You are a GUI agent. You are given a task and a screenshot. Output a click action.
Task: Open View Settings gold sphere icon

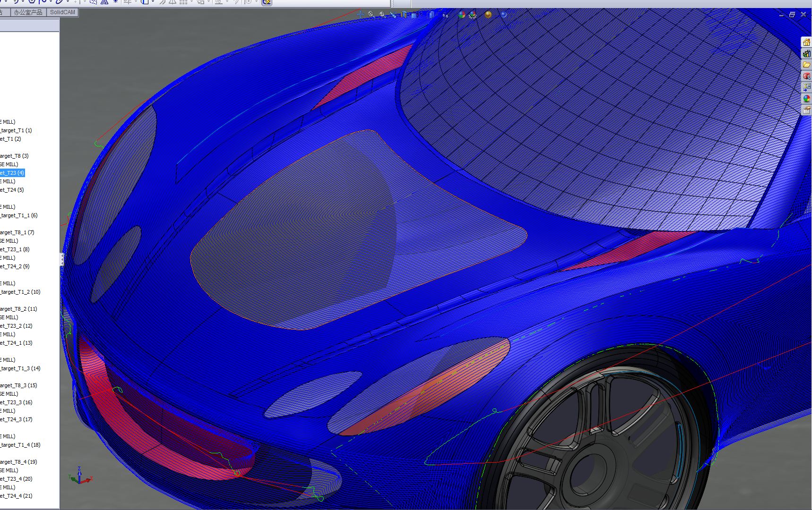point(488,15)
